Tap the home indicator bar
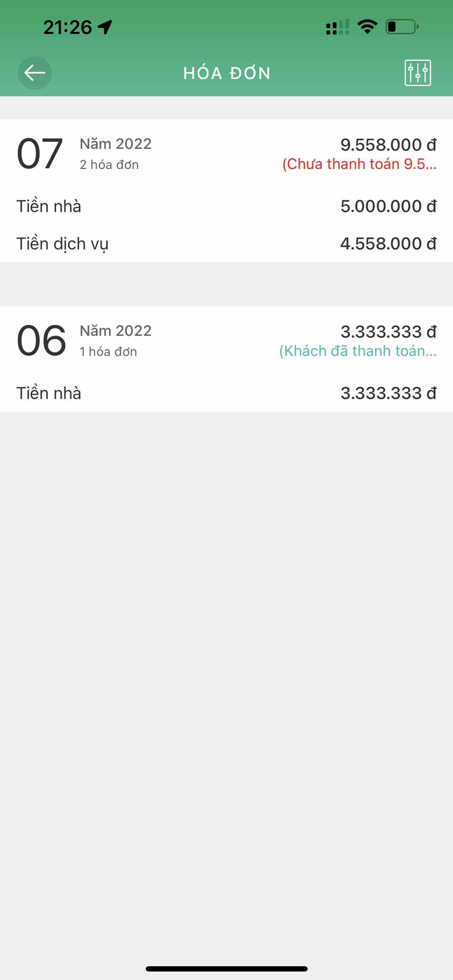Viewport: 453px width, 980px height. pos(226,968)
